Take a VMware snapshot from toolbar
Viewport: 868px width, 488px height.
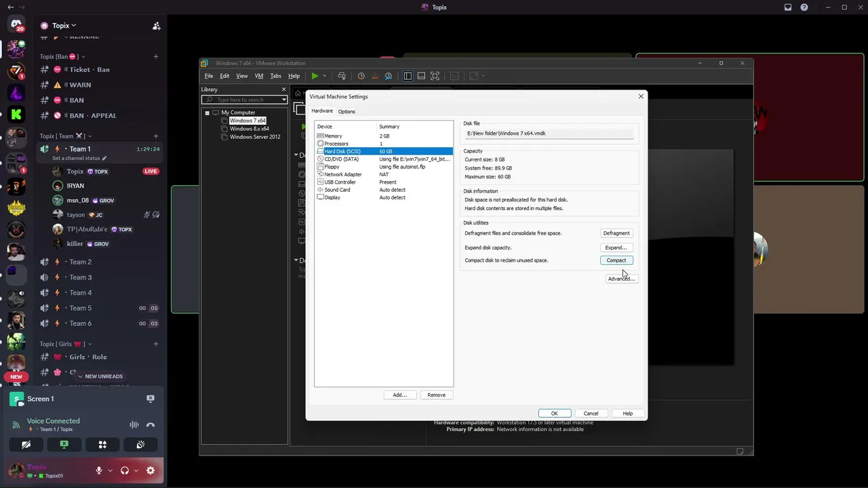pyautogui.click(x=361, y=76)
